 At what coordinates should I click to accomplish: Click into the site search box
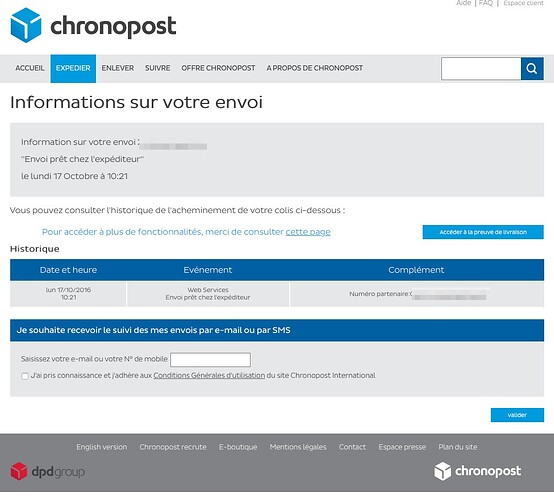(x=481, y=69)
